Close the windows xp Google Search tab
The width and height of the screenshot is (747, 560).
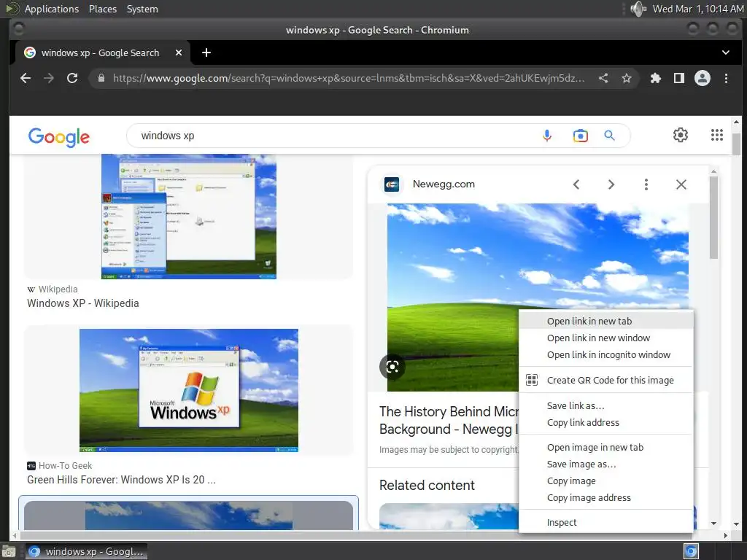[x=179, y=52]
